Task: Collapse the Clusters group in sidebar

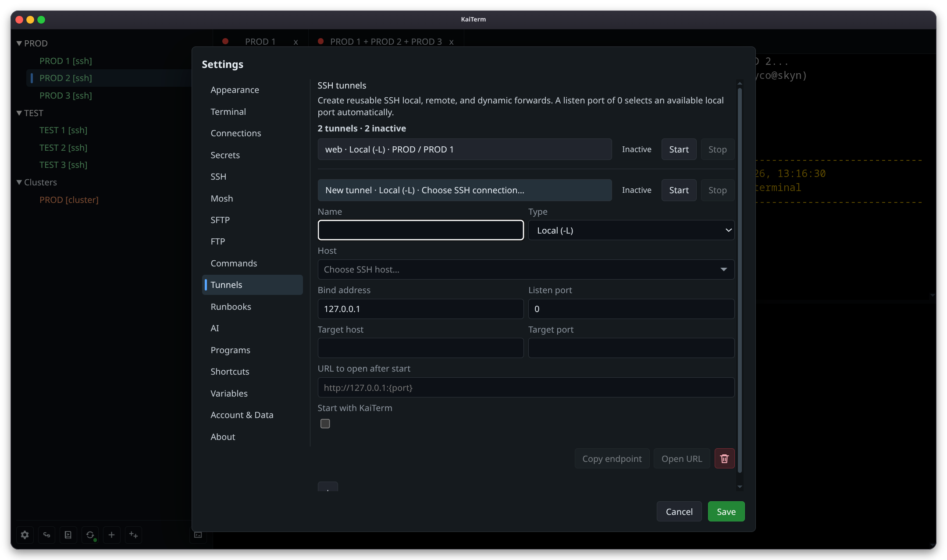Action: 19,182
